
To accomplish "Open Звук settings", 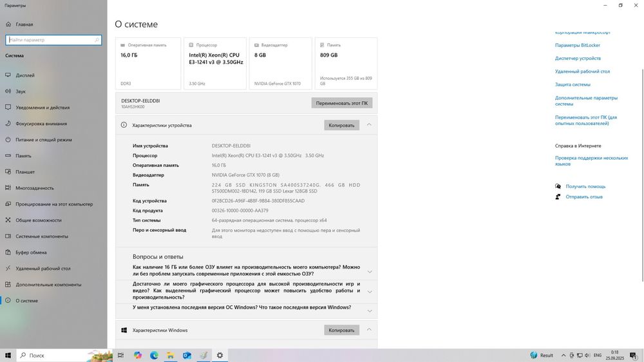I will [21, 91].
